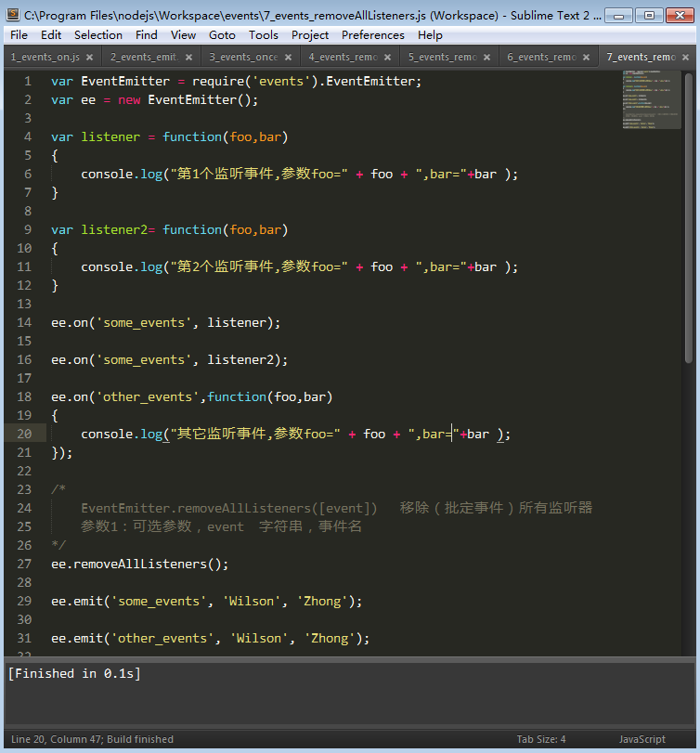The image size is (700, 753).
Task: Click 'some_events' string on line 29
Action: click(162, 602)
